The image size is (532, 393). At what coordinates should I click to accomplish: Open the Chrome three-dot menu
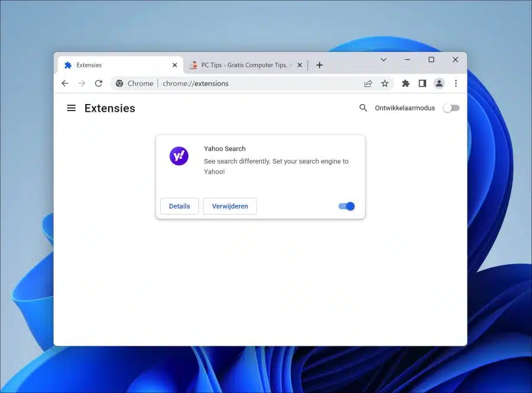click(456, 83)
